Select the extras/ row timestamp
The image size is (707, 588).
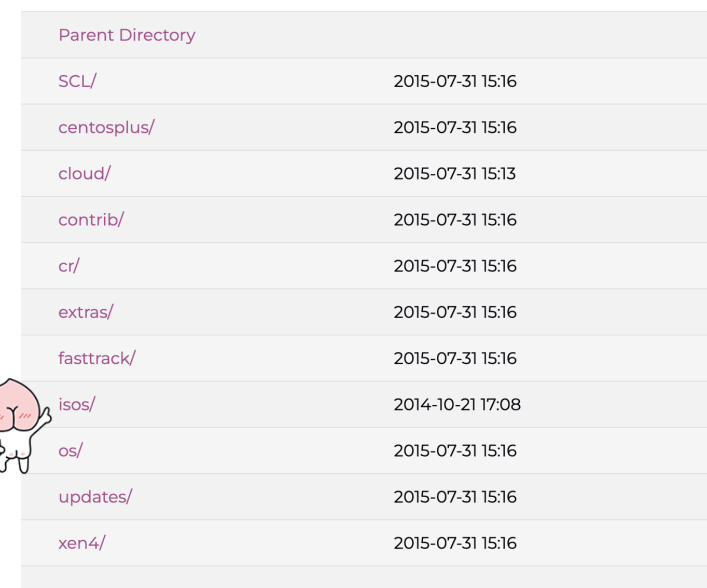(455, 312)
